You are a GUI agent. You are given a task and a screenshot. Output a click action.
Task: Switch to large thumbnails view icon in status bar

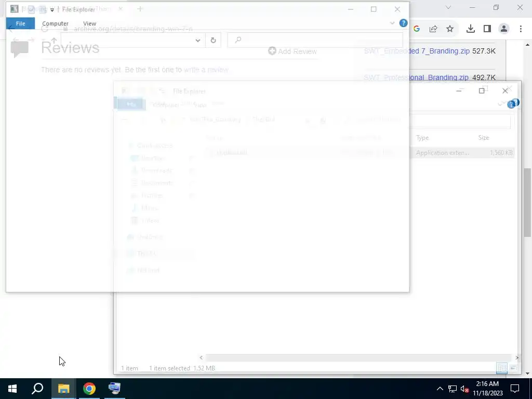pos(513,368)
